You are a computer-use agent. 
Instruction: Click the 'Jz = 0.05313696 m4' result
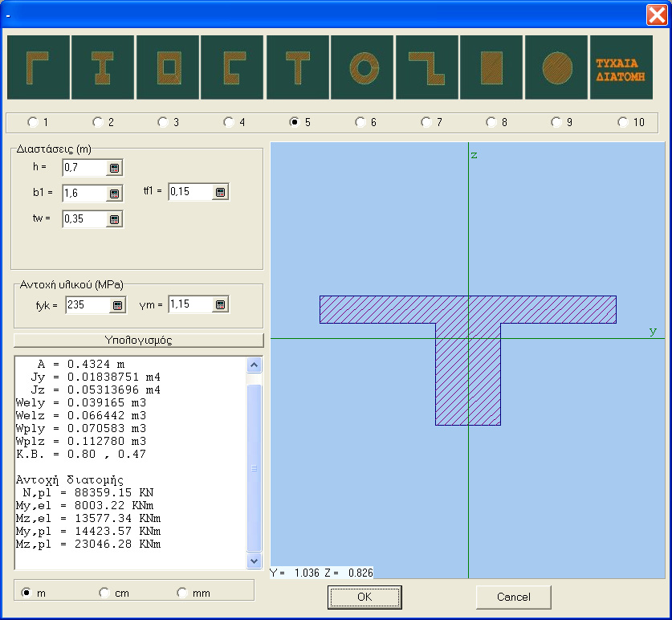(96, 390)
